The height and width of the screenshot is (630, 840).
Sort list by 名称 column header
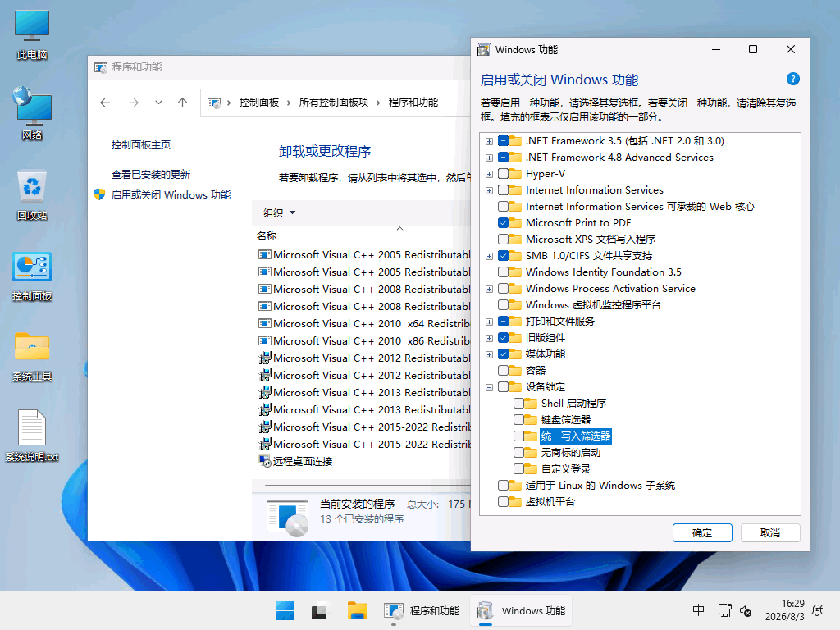pos(267,235)
